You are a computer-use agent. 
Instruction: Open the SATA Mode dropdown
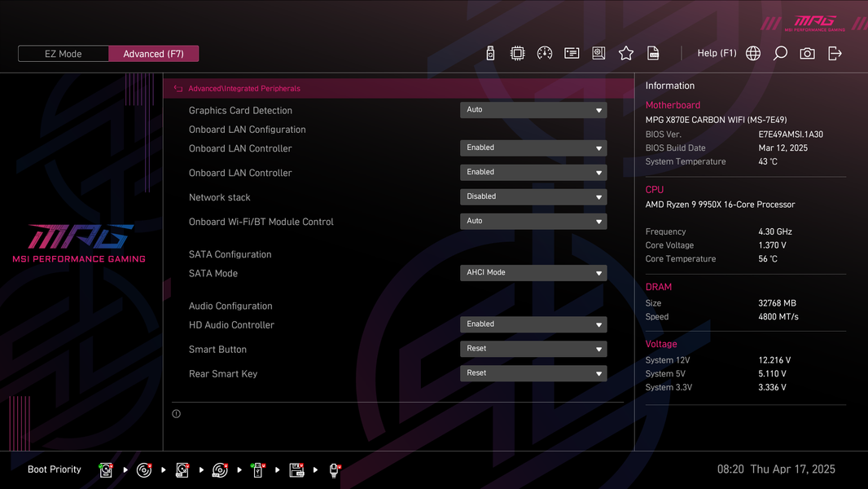pos(533,272)
